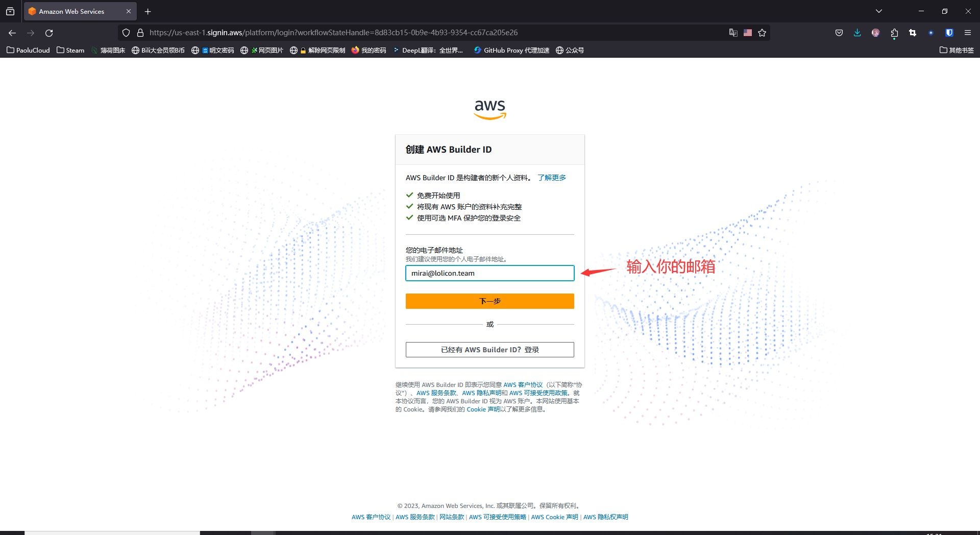Go forward to the next page

(x=31, y=33)
